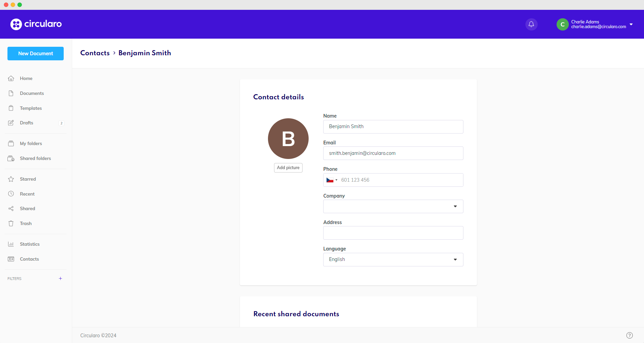Screen dimensions: 644x343
Task: Click the Home house icon in sidebar
Action: point(11,78)
